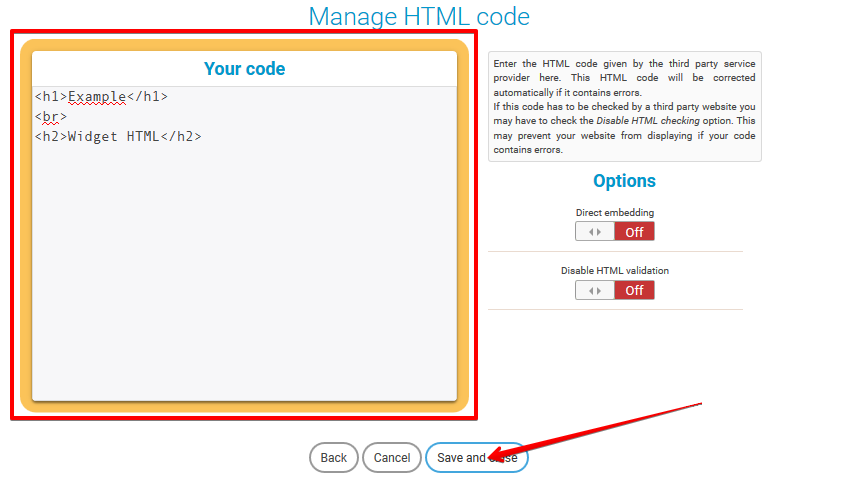This screenshot has width=858, height=492.
Task: Click Save and close button
Action: tap(476, 458)
